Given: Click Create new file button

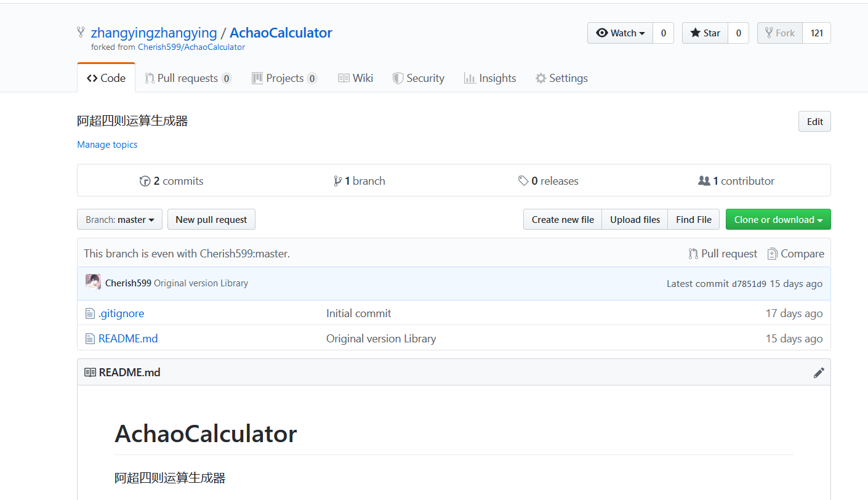Looking at the screenshot, I should coord(563,219).
